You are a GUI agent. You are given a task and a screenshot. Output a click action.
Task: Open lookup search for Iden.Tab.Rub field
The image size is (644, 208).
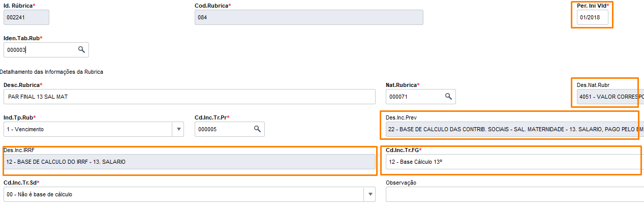[81, 50]
